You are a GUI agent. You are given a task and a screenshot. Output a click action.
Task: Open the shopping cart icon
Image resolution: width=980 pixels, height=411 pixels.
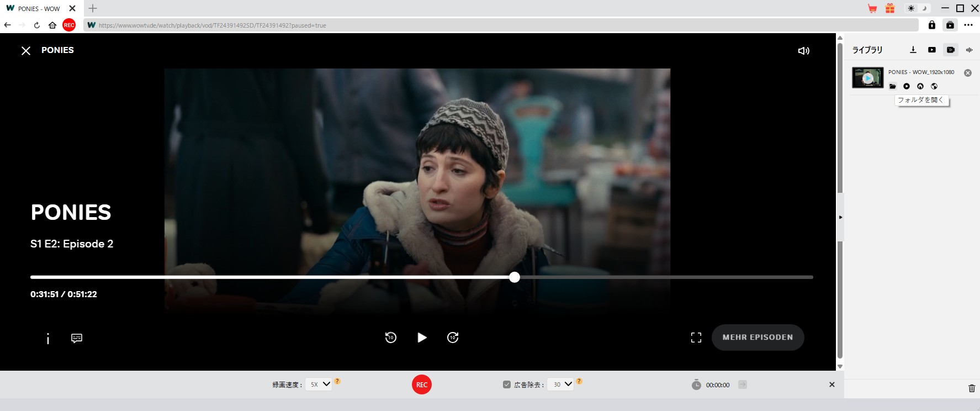(x=872, y=8)
